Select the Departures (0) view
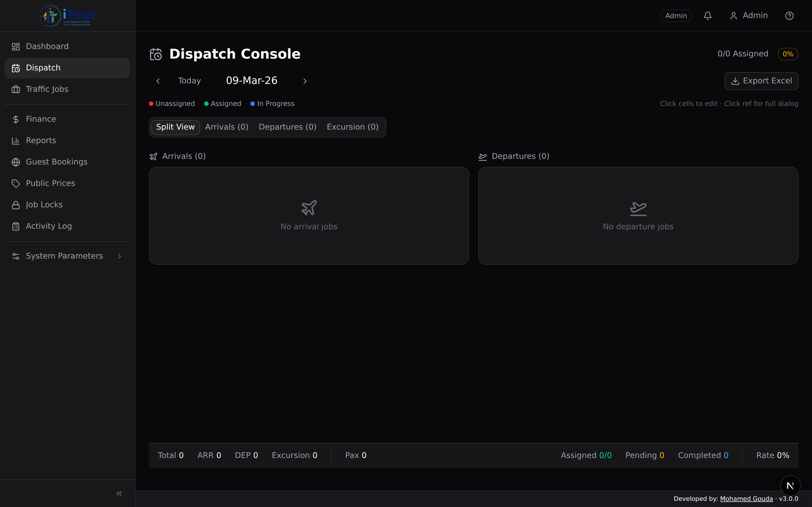Image resolution: width=812 pixels, height=507 pixels. [x=288, y=127]
